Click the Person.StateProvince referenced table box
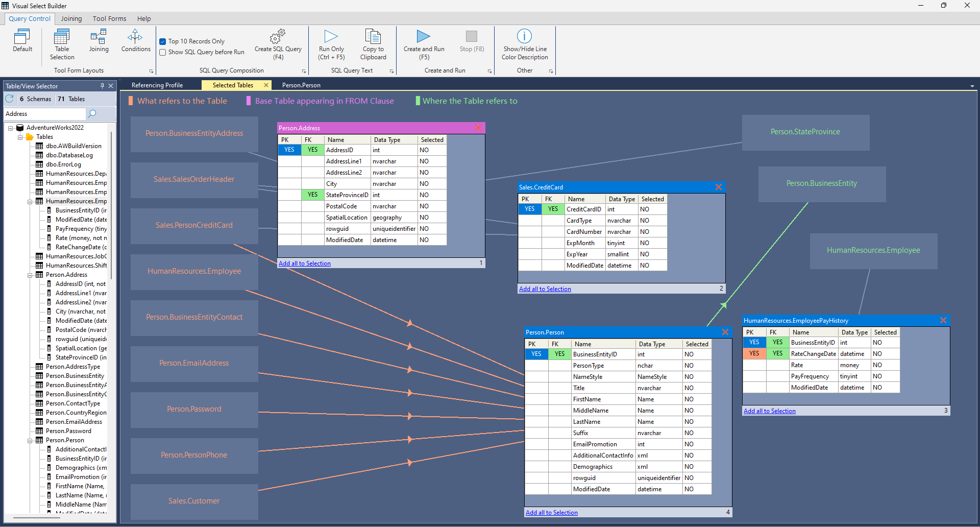The width and height of the screenshot is (980, 527). click(805, 132)
